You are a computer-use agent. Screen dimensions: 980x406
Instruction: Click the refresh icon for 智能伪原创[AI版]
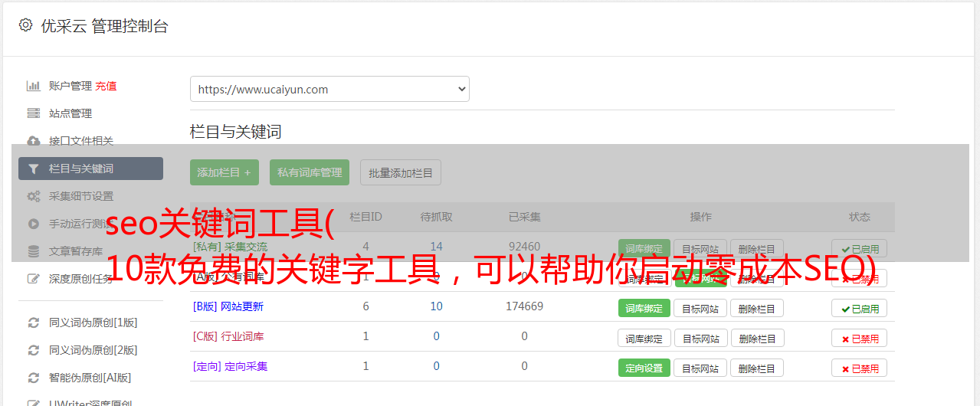click(x=33, y=378)
